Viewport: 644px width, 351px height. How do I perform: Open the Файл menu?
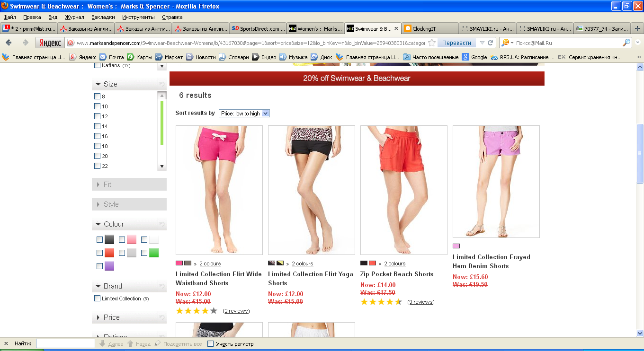point(9,17)
